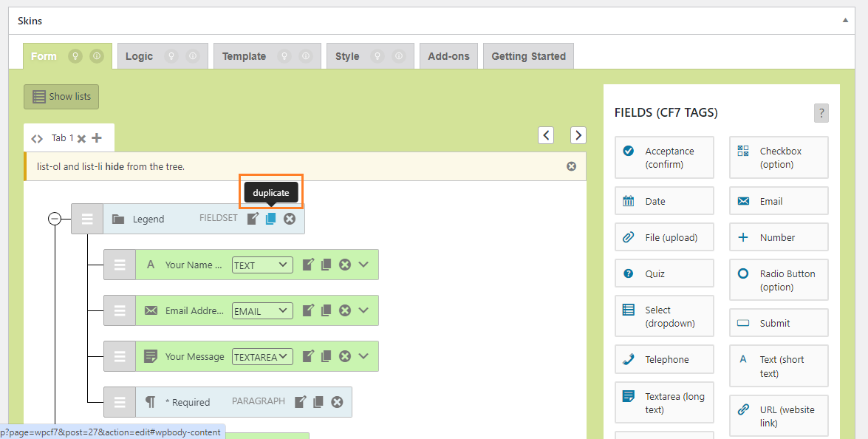Click the Show lists button
Image resolution: width=868 pixels, height=439 pixels.
point(61,97)
